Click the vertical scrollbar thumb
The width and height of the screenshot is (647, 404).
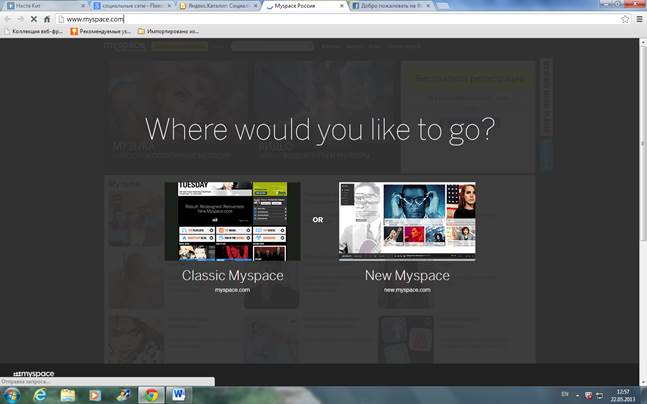[642, 143]
